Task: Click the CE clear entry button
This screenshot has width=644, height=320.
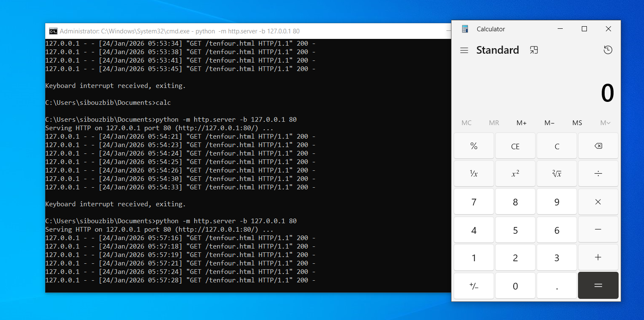Action: pyautogui.click(x=515, y=146)
